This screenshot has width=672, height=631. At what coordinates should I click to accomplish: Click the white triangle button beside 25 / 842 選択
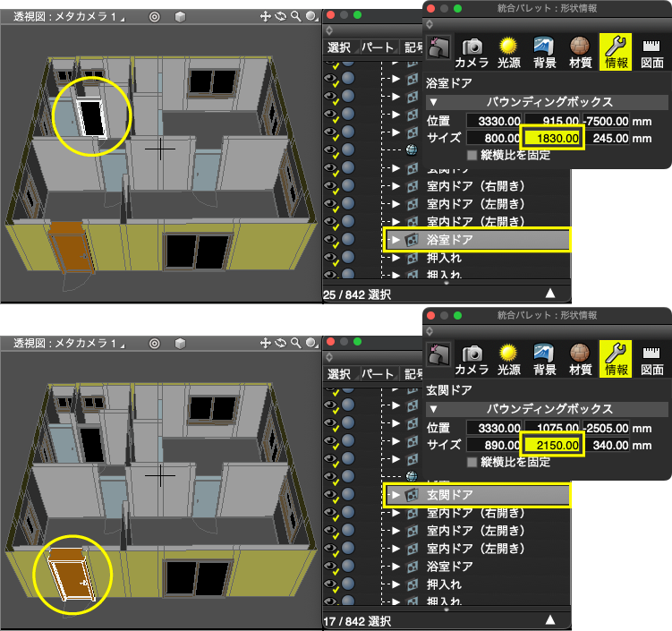[x=550, y=294]
